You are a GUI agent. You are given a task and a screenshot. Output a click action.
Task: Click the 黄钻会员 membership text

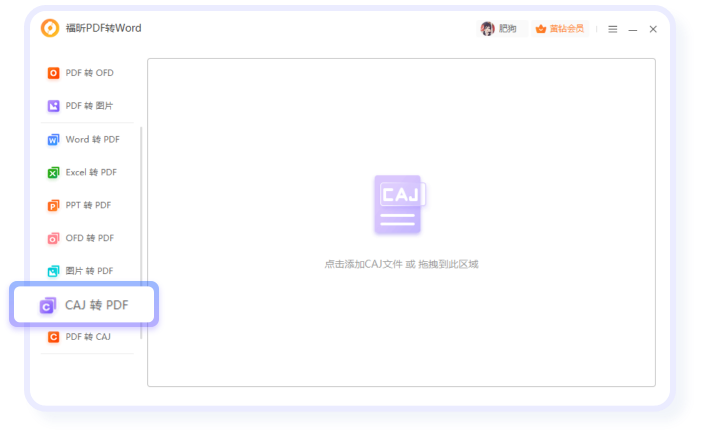(x=566, y=29)
